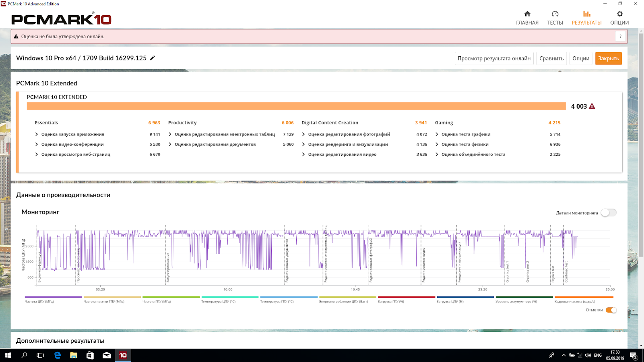The height and width of the screenshot is (362, 644).
Task: Click the Опции button beside Сравнить
Action: [581, 58]
